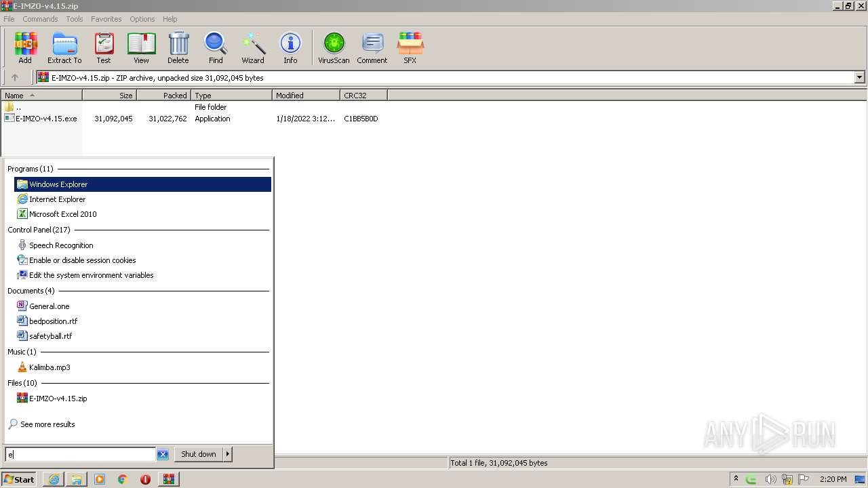
Task: Sort by the CRC32 column header
Action: click(x=363, y=96)
